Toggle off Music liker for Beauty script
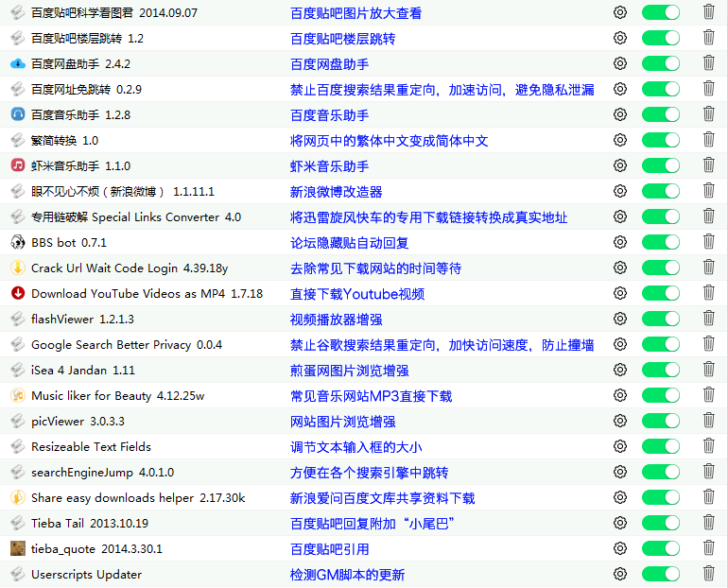 [x=661, y=395]
